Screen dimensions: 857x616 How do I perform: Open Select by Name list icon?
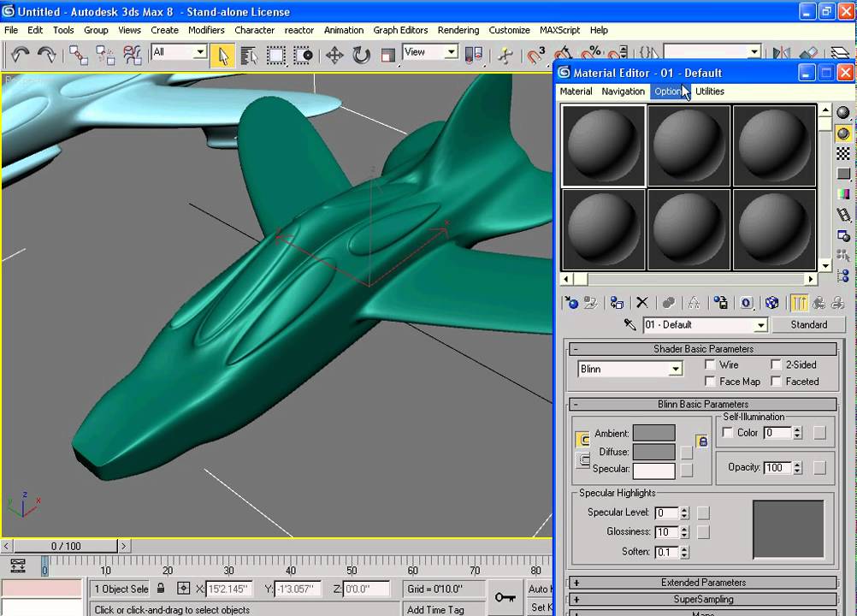[x=249, y=56]
